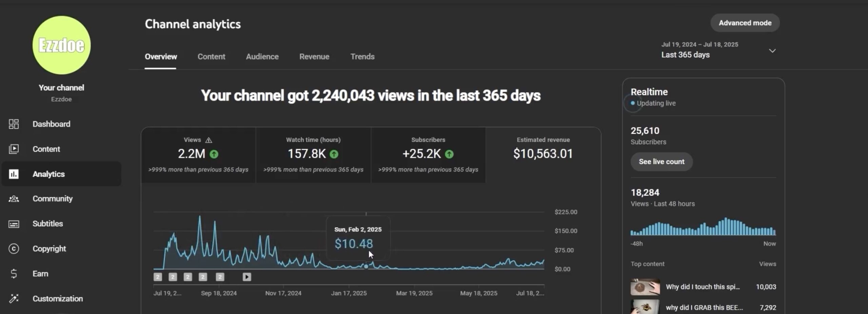Click the Earn dollar sign icon

click(x=14, y=274)
